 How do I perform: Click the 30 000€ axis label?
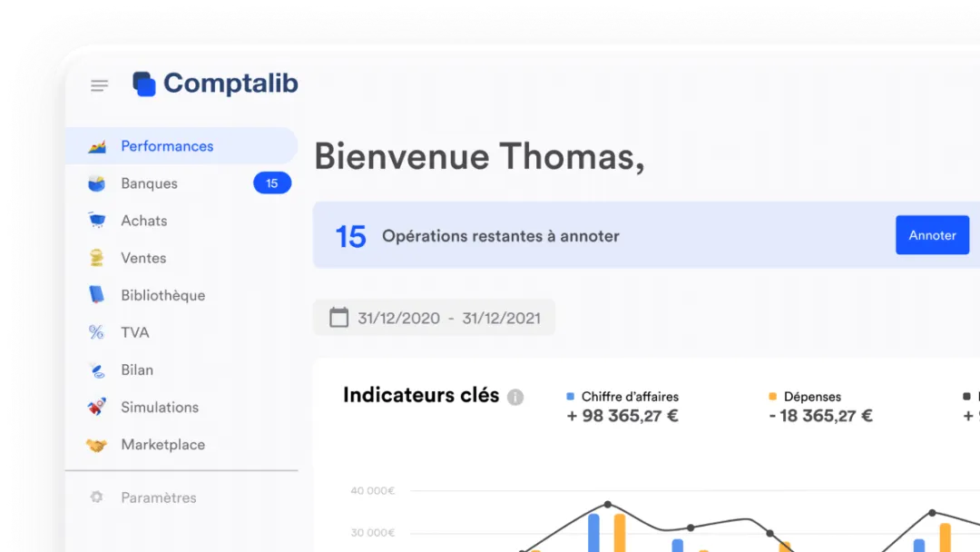373,533
